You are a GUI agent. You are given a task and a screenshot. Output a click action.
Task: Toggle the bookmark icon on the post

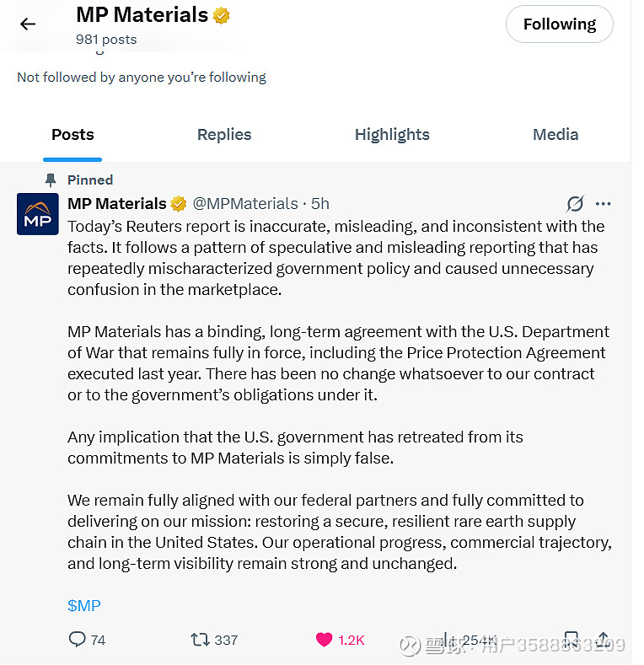pyautogui.click(x=571, y=640)
